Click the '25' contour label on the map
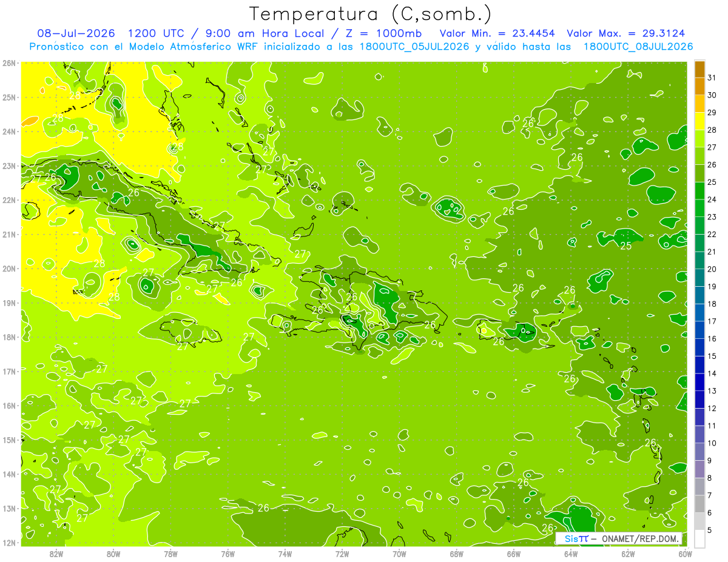Image resolution: width=728 pixels, height=562 pixels. tap(626, 246)
